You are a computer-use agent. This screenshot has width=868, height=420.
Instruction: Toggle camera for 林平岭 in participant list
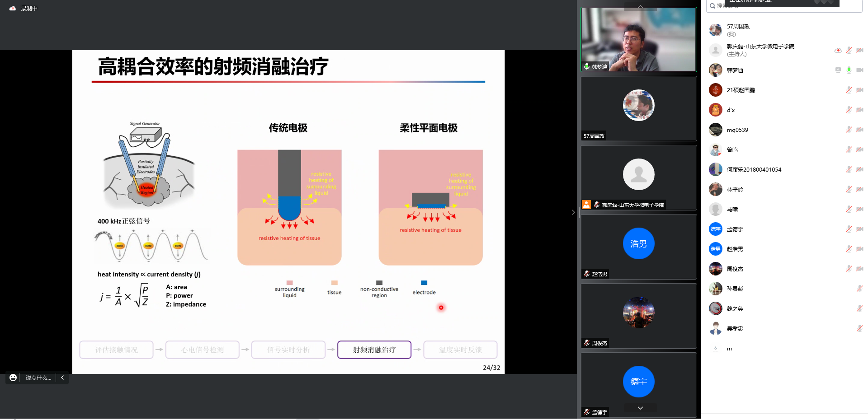click(860, 189)
